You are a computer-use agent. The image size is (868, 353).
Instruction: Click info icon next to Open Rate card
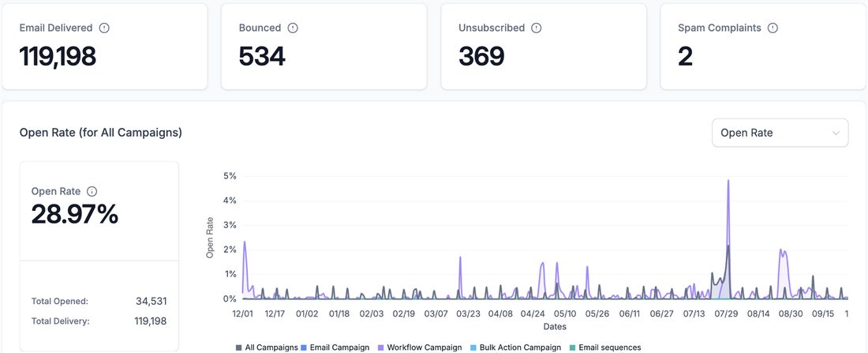click(x=92, y=191)
